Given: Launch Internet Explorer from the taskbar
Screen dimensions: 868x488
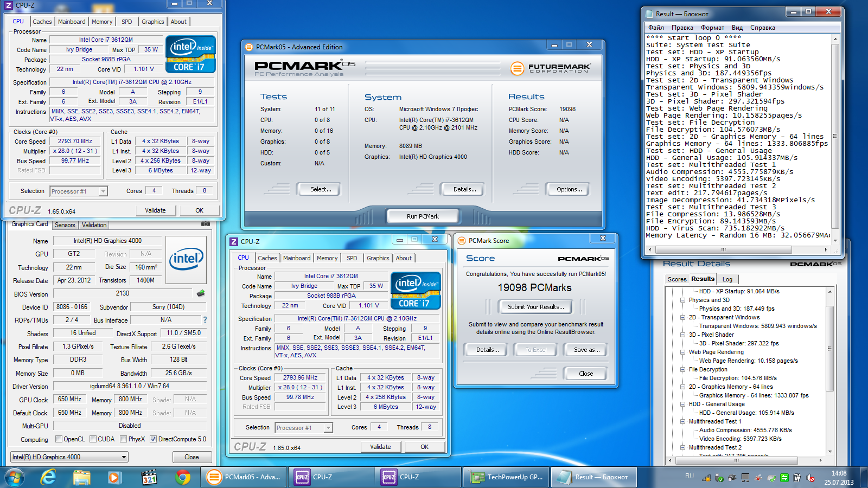Looking at the screenshot, I should point(49,477).
